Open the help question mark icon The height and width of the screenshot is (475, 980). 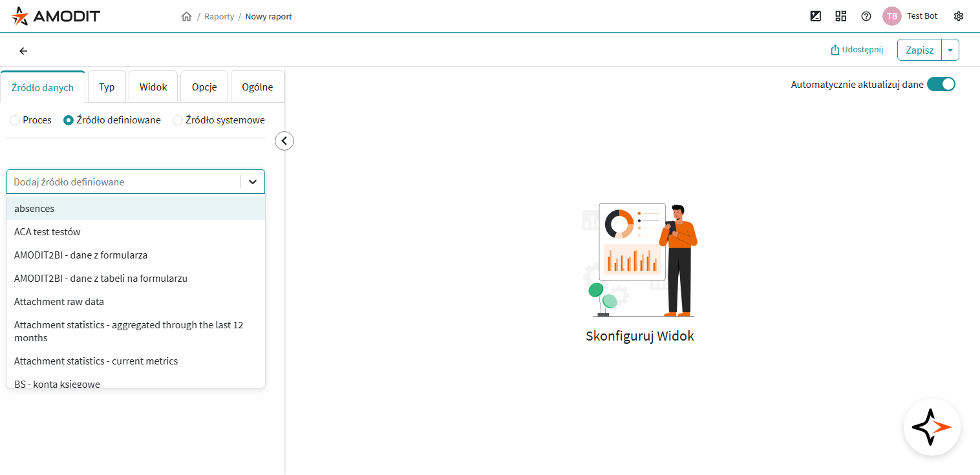click(866, 16)
